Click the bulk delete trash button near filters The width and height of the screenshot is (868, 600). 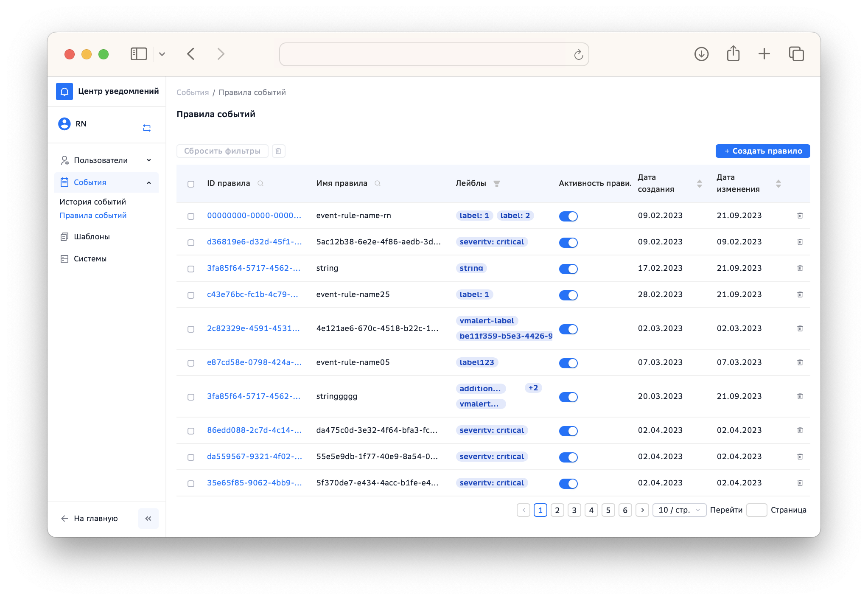pos(278,151)
